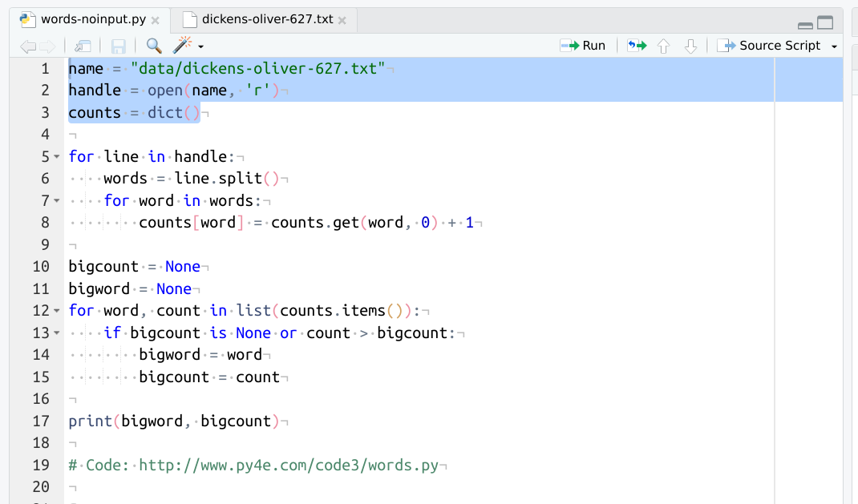This screenshot has width=858, height=504.
Task: Click Source Script button
Action: [x=769, y=46]
